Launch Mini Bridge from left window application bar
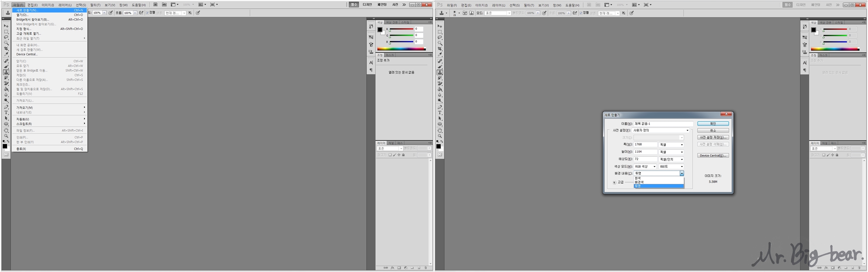This screenshot has width=868, height=272. coord(164,4)
